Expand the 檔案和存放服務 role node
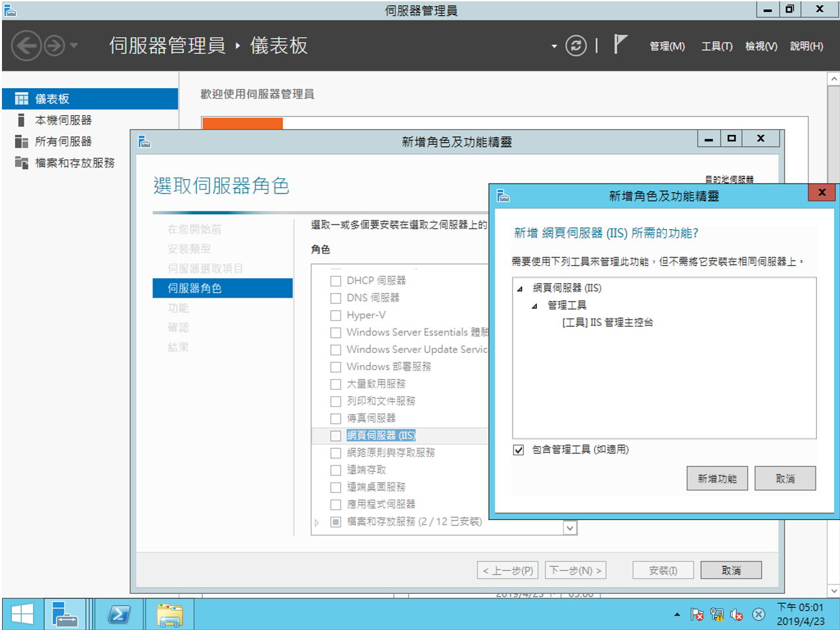 tap(317, 522)
